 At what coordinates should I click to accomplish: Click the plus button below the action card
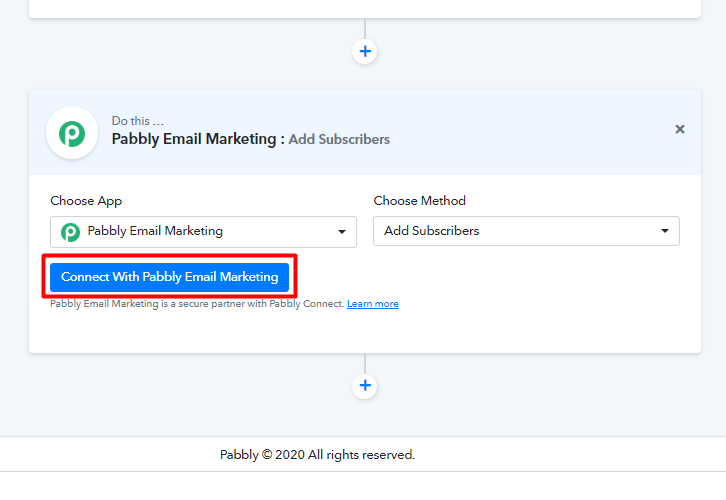pyautogui.click(x=365, y=386)
